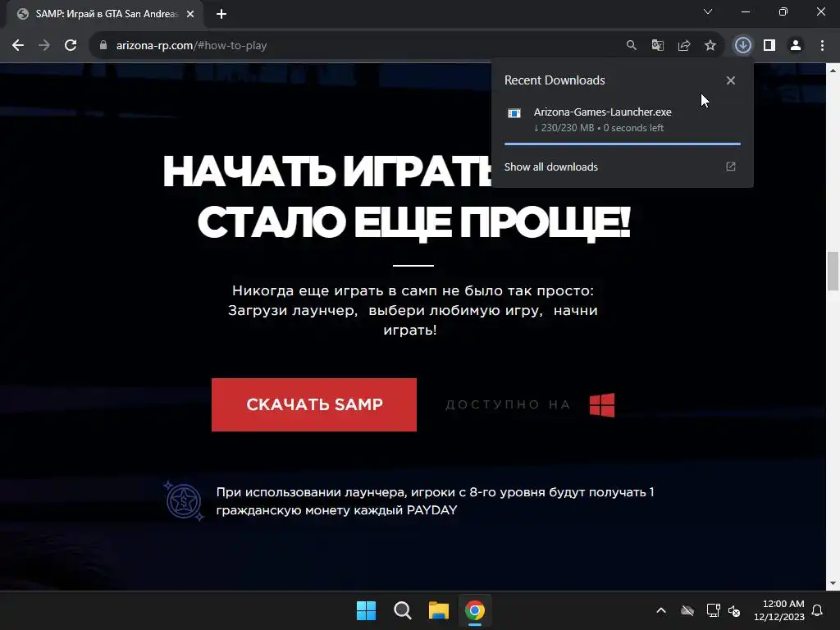
Task: Click the network tray icon
Action: tap(713, 610)
